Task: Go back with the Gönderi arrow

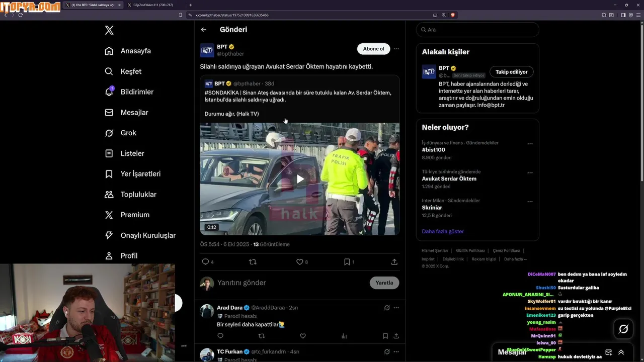Action: coord(204,30)
